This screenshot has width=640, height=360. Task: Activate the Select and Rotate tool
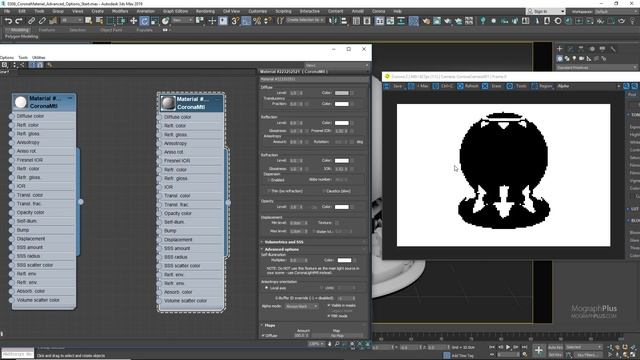tap(144, 21)
